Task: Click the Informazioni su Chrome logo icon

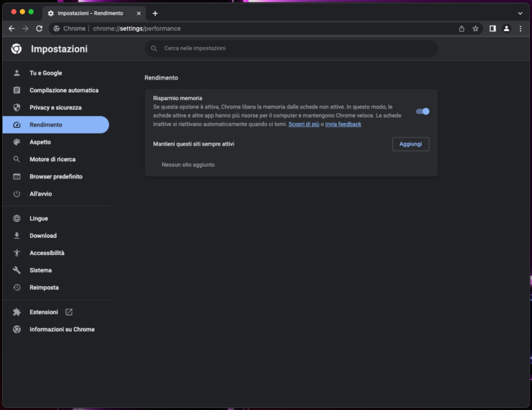Action: (17, 329)
